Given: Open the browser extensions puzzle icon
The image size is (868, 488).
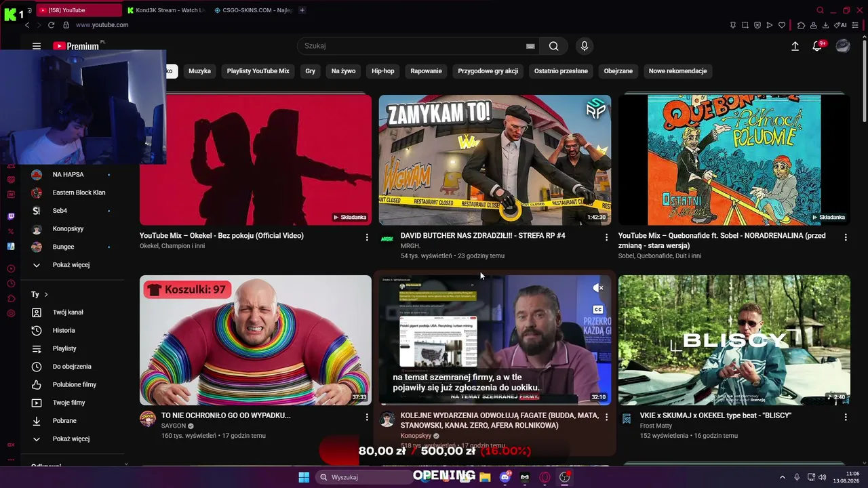Looking at the screenshot, I should click(801, 25).
